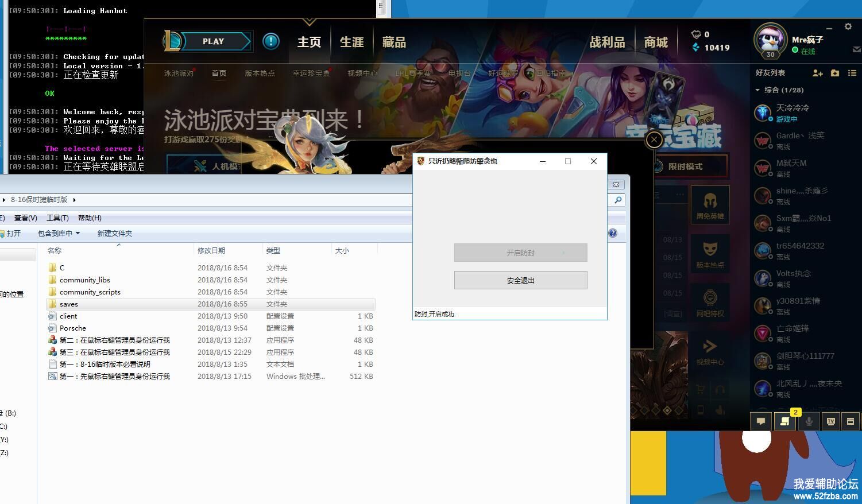
Task: Open the 战利品 tab
Action: [607, 42]
